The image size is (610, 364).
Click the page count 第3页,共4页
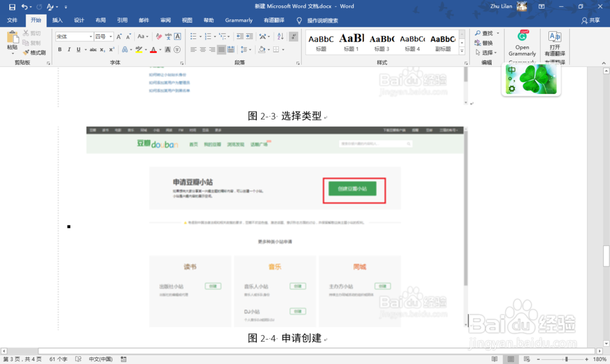tap(22, 359)
